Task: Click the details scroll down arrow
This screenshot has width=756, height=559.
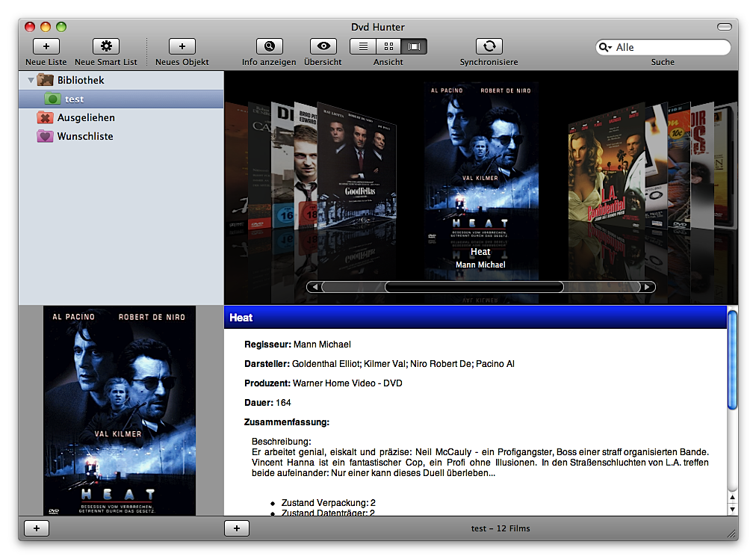Action: point(732,510)
